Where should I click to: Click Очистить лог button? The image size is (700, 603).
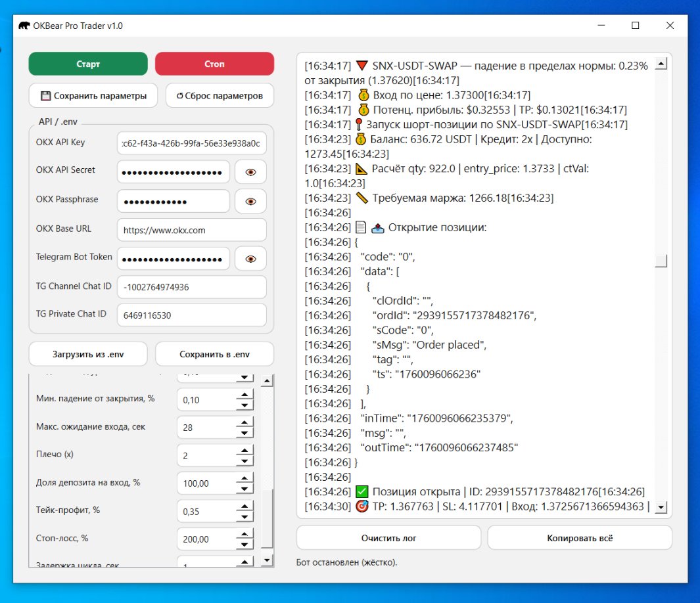pyautogui.click(x=388, y=537)
